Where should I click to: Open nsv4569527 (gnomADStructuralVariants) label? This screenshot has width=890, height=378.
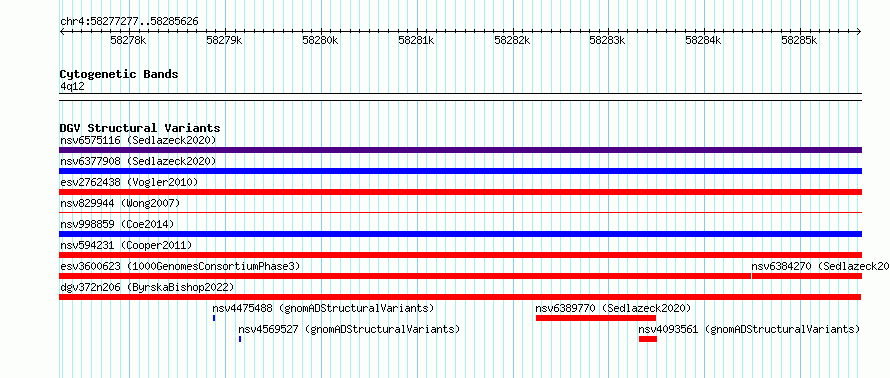coord(349,329)
